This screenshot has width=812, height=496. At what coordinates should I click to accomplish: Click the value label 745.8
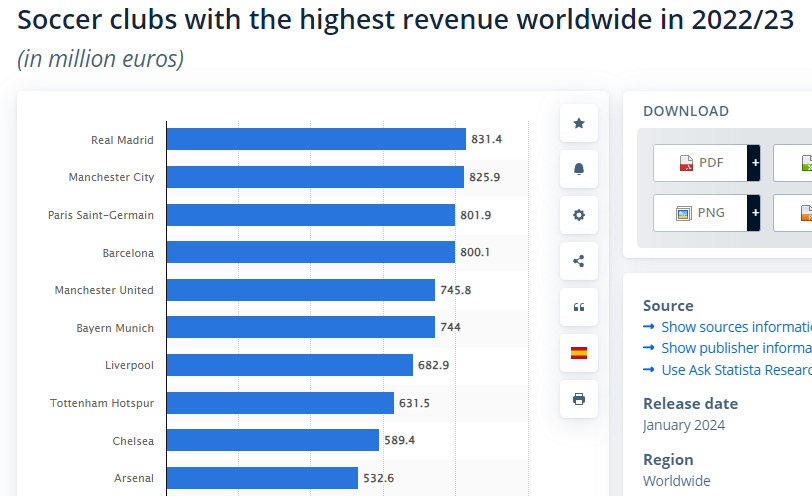point(456,290)
